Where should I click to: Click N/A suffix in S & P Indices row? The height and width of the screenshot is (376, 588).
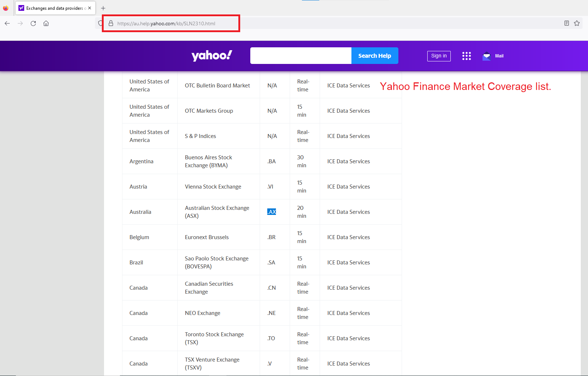(272, 136)
